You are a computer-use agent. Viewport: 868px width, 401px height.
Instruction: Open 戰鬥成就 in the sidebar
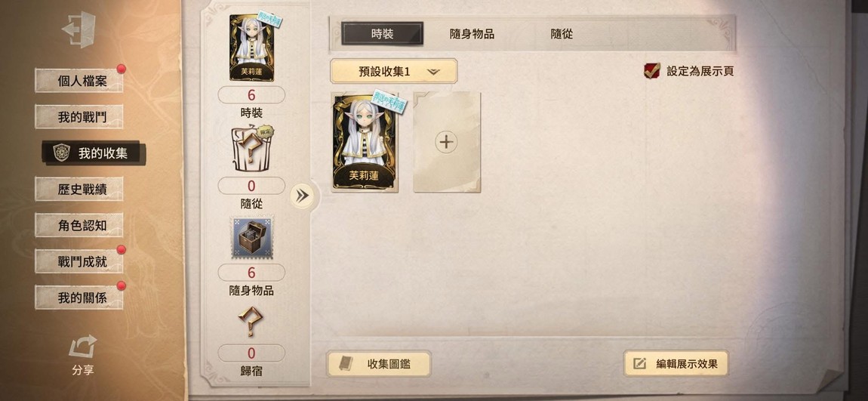(x=79, y=261)
